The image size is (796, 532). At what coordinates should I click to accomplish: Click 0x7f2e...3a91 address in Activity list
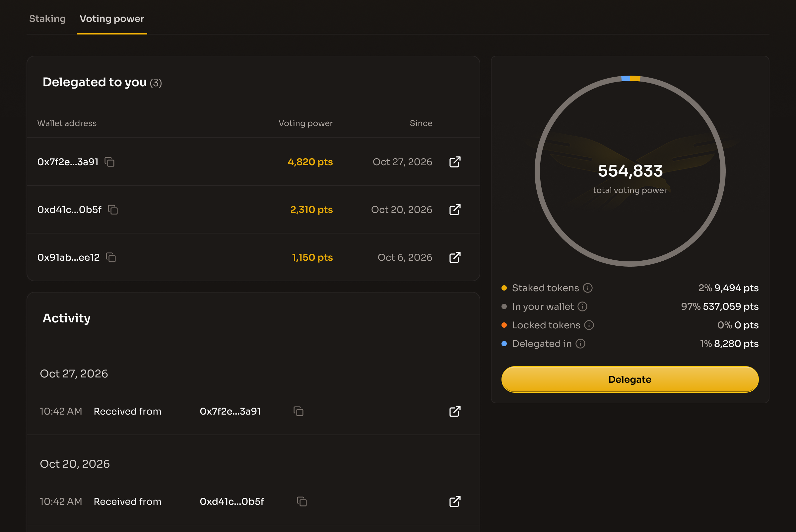point(231,411)
